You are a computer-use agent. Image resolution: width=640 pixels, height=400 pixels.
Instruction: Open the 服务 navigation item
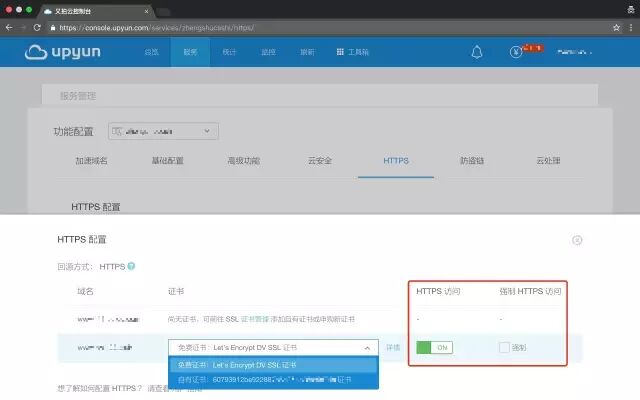190,52
